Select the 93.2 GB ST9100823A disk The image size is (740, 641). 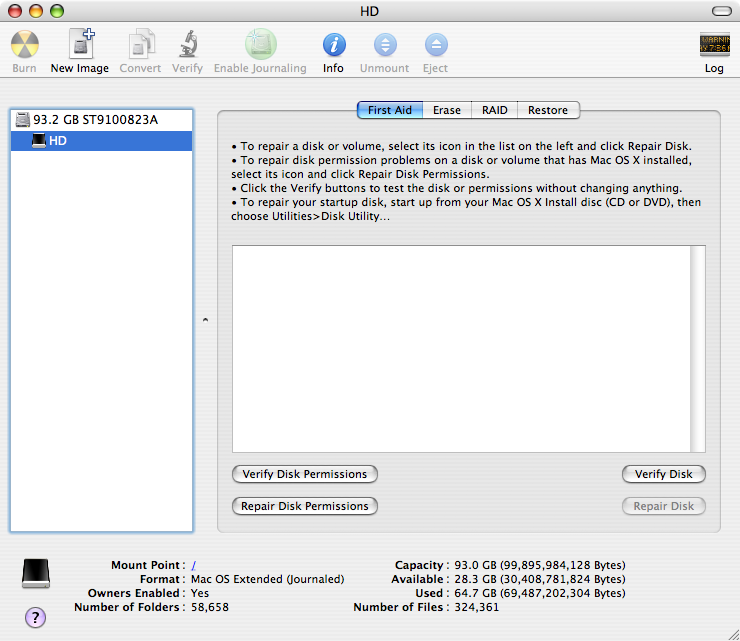tap(101, 120)
